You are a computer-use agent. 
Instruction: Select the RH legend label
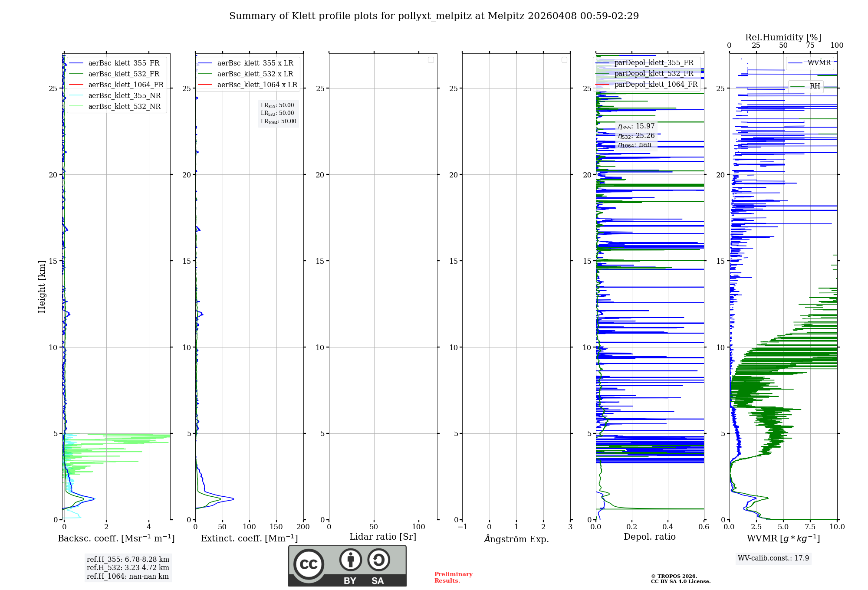815,86
